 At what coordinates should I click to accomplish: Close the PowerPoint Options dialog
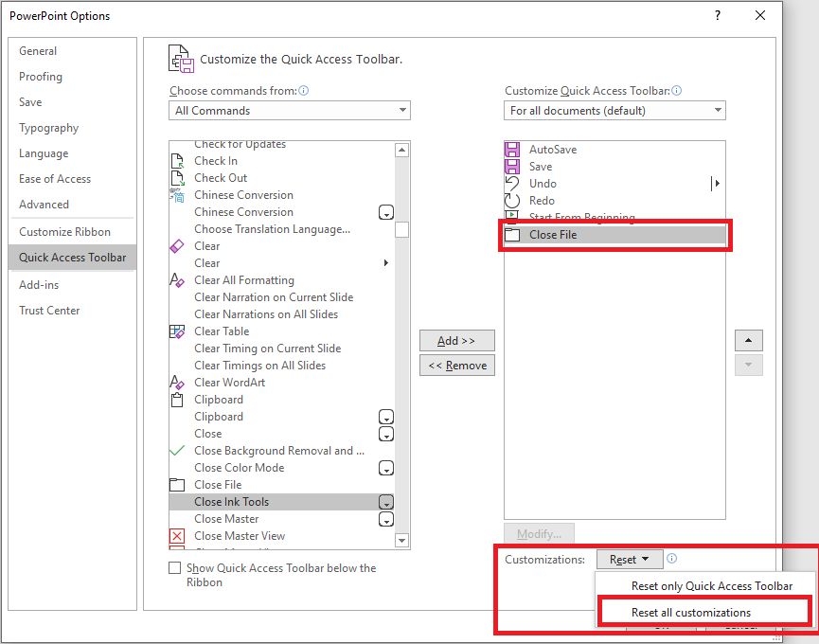(x=760, y=15)
